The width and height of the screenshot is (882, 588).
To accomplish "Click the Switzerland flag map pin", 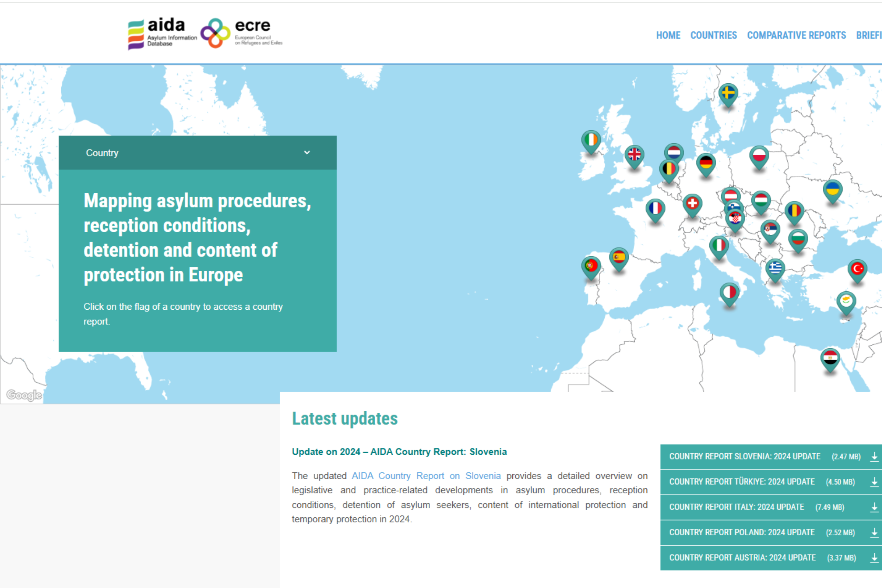I will 692,203.
